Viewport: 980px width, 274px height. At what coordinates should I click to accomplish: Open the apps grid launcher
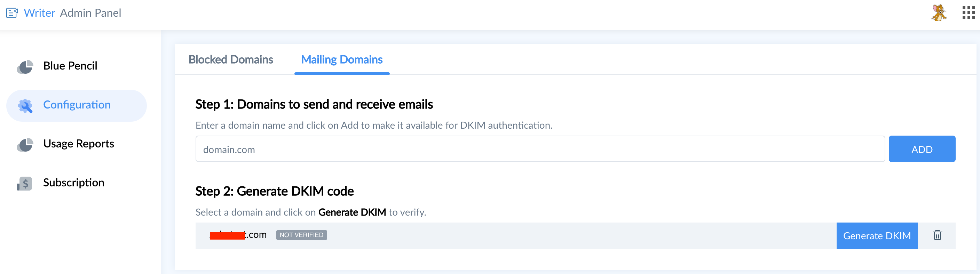click(968, 13)
